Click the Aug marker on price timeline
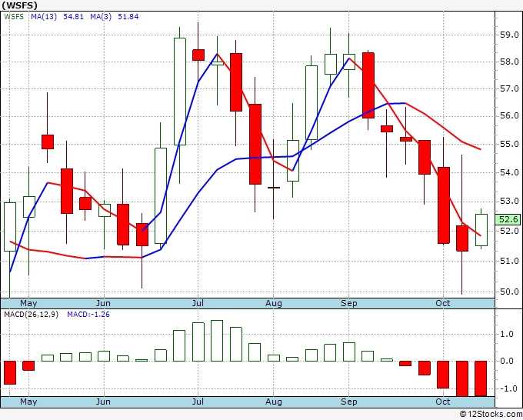 274,303
